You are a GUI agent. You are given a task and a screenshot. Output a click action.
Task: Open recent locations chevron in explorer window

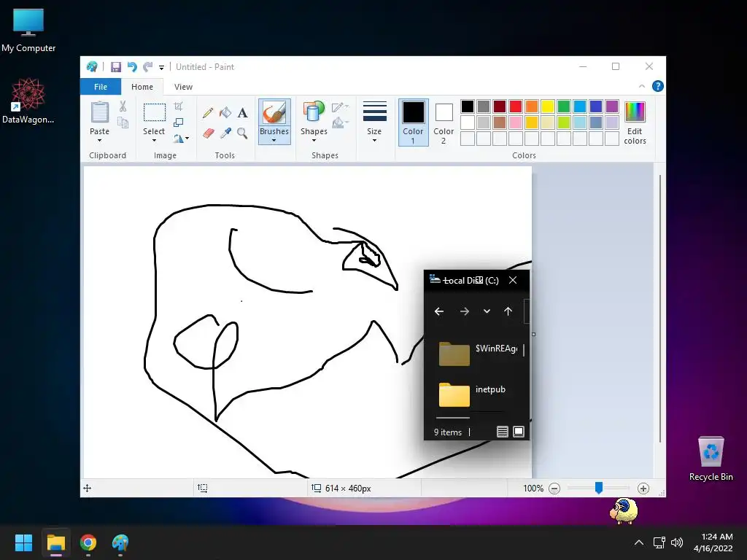coord(487,311)
